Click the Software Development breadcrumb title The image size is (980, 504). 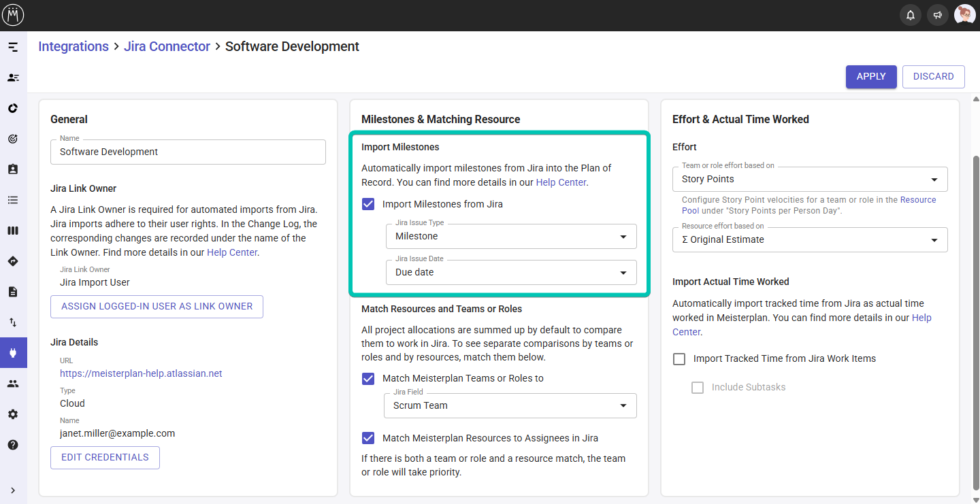[x=292, y=46]
